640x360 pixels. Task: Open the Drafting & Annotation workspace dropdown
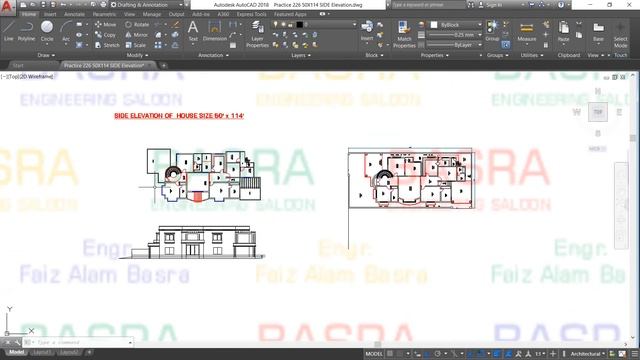pyautogui.click(x=147, y=5)
